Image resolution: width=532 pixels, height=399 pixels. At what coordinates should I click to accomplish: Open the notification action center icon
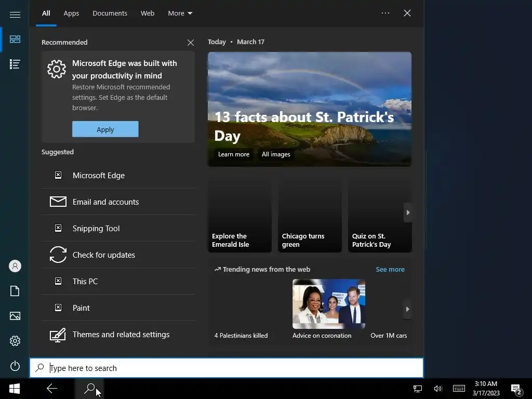516,389
